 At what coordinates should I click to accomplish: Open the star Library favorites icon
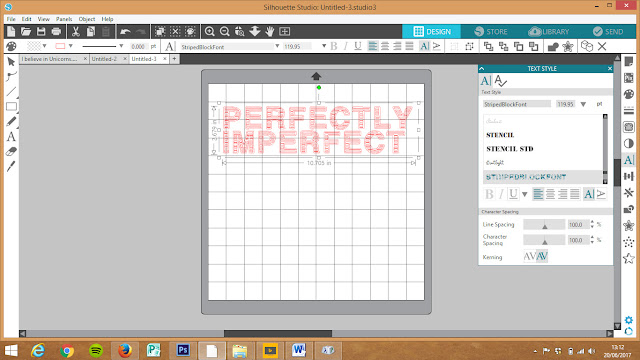(x=629, y=258)
